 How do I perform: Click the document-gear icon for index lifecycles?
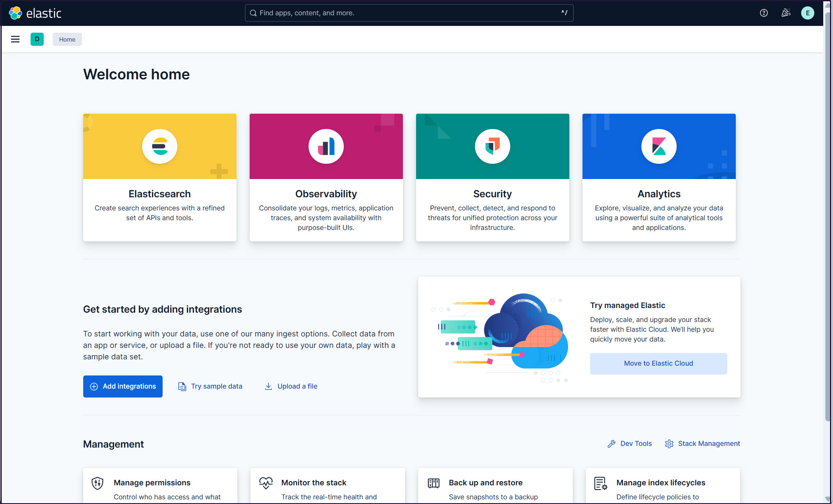click(601, 483)
